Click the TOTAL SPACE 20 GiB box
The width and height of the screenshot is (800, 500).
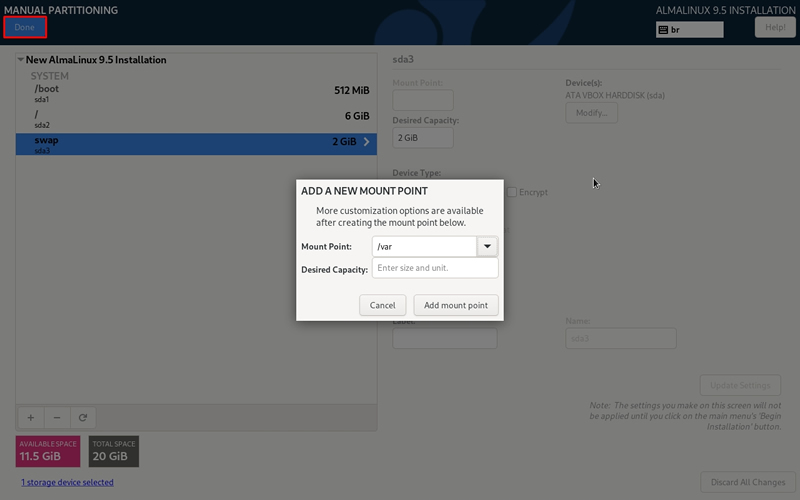coord(114,451)
